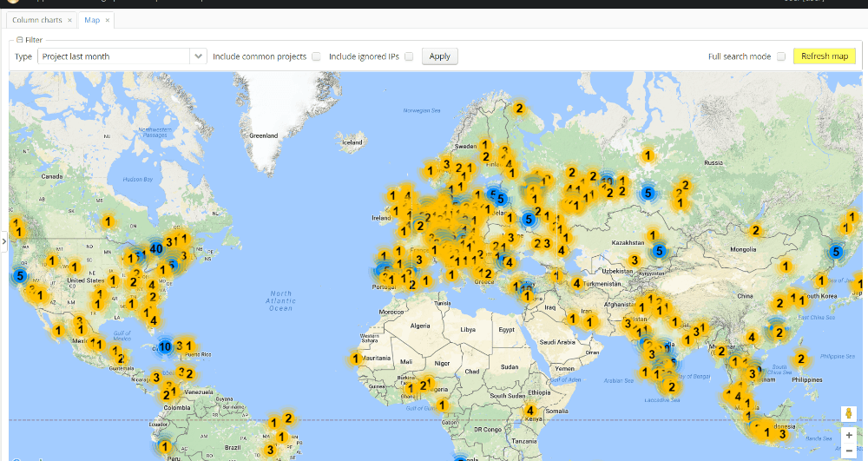The image size is (868, 461).
Task: Select the 1 marker in Mauritania
Action: (x=355, y=359)
